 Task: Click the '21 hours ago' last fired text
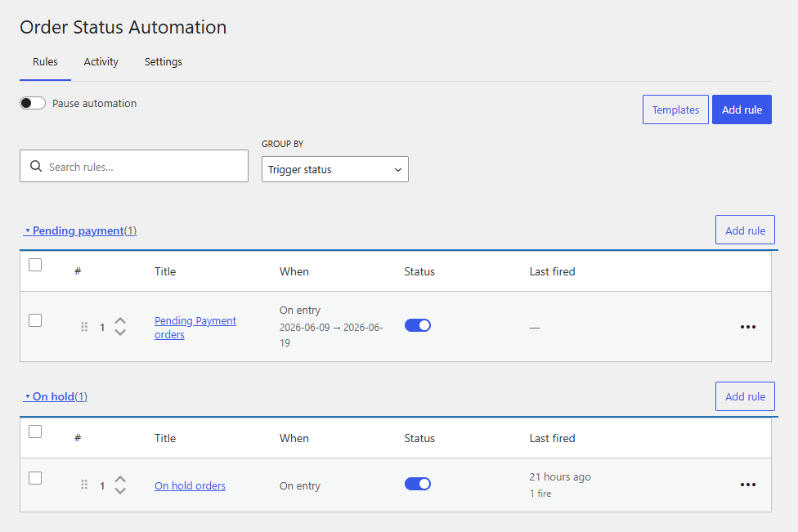[560, 477]
